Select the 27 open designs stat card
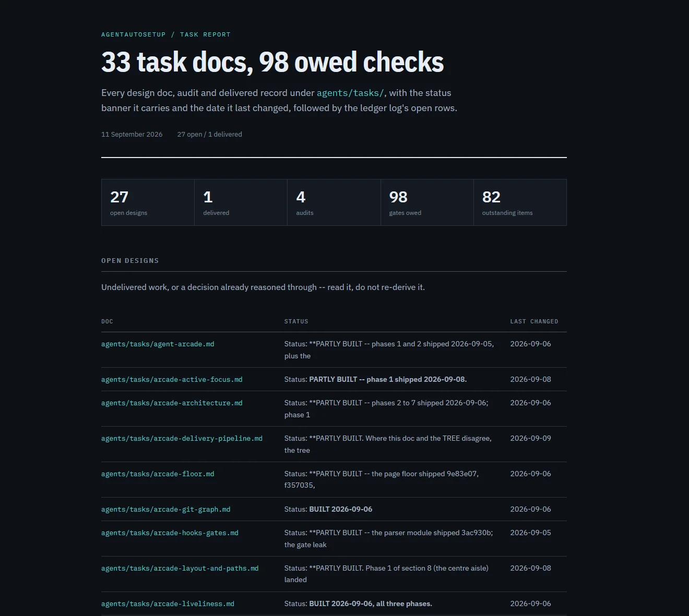Screen dimensions: 689x616 pos(148,202)
